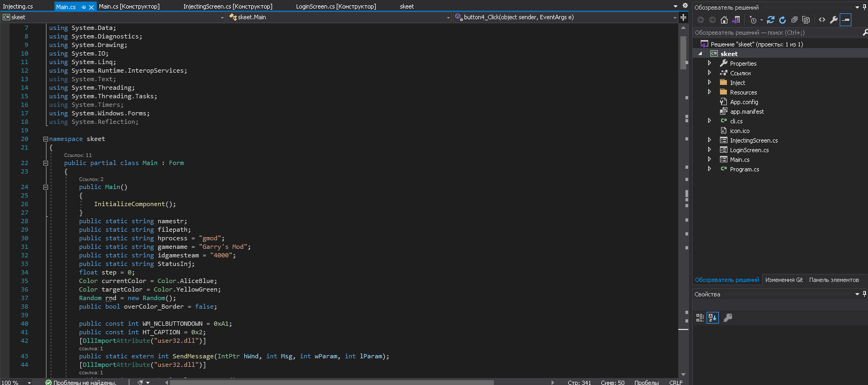Click the Show All Files icon

(x=806, y=20)
